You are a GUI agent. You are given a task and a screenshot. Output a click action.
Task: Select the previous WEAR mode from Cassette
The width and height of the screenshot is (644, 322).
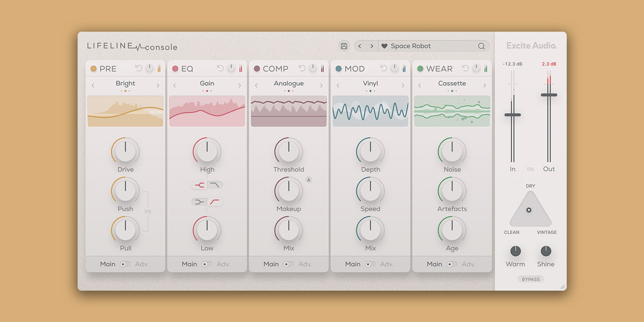pyautogui.click(x=419, y=84)
